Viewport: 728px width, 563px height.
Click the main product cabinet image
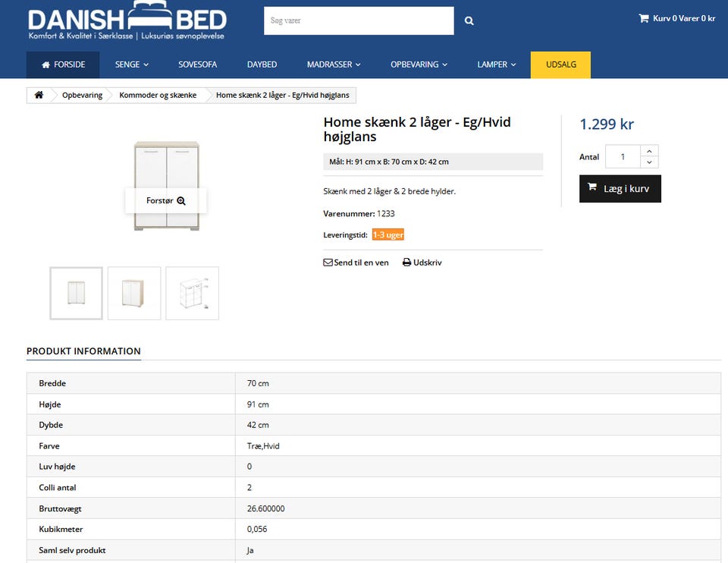pos(167,186)
